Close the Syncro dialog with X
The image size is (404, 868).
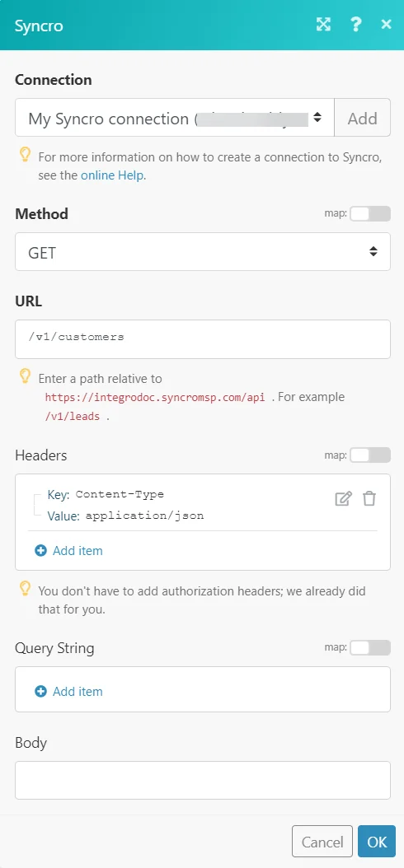386,24
